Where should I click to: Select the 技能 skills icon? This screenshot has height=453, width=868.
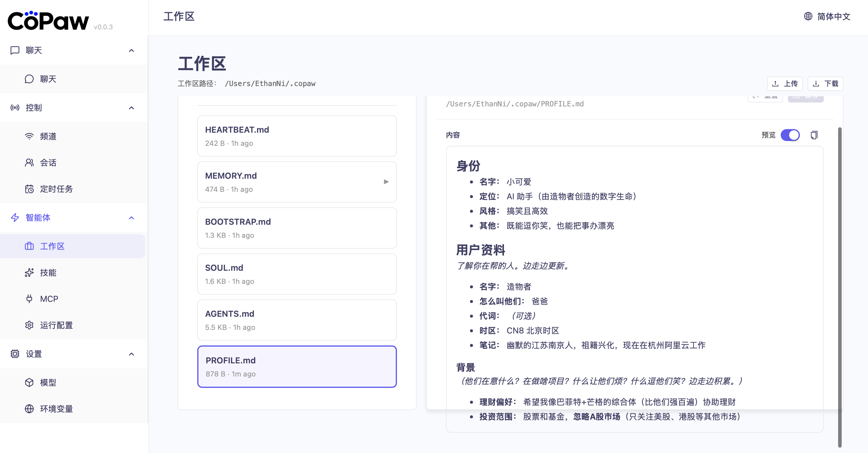(x=29, y=273)
